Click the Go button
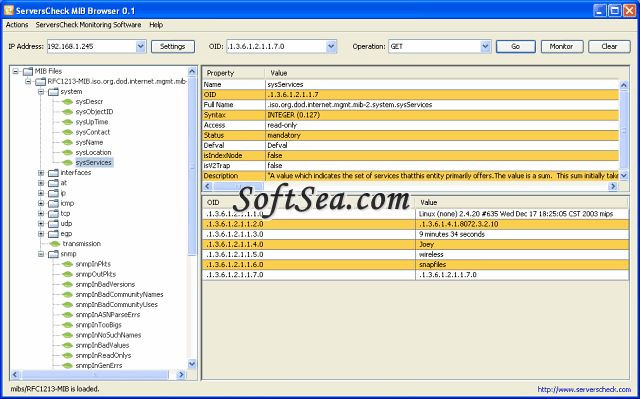 point(516,47)
